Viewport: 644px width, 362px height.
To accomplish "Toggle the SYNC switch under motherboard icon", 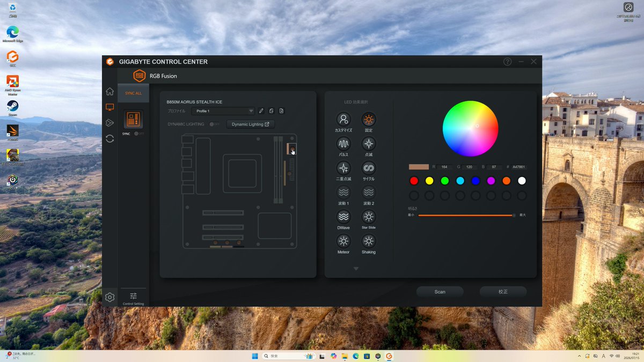I will pyautogui.click(x=139, y=134).
